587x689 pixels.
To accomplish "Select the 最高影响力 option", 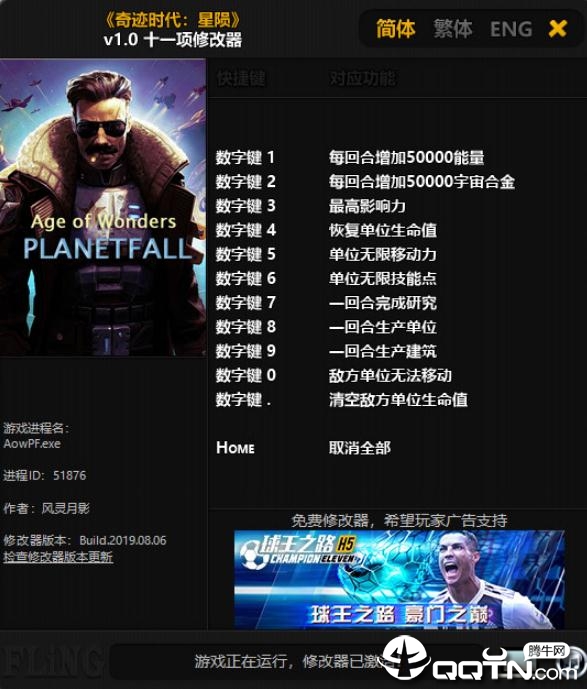I will [x=367, y=206].
